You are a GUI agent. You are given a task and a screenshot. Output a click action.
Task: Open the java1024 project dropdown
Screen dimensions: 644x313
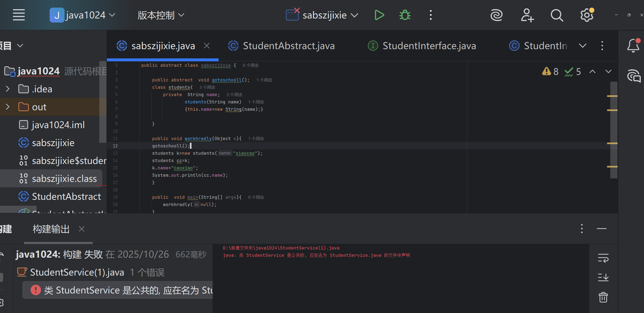click(83, 15)
